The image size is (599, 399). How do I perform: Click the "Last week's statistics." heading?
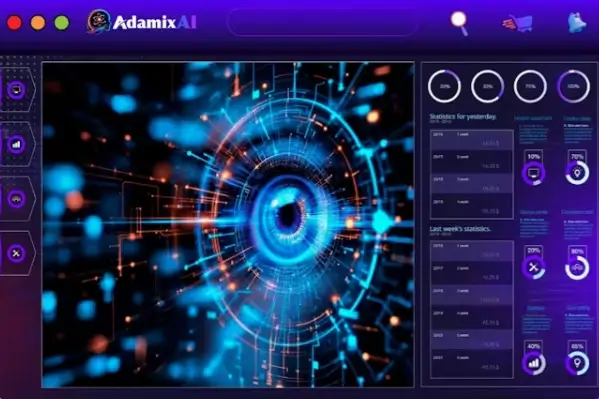tap(460, 229)
